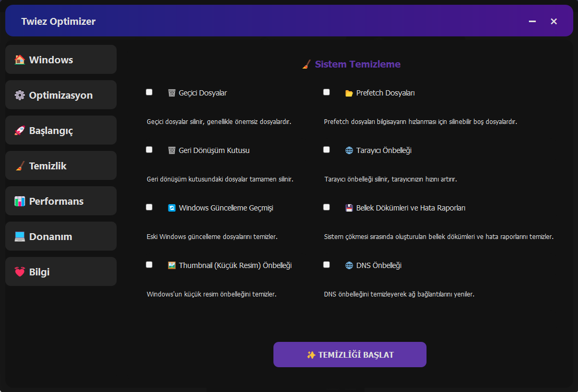The image size is (578, 392).
Task: Click description 'DNS önbelleğini temizleyerek ağ bağlantılarını yeniler.'
Action: pyautogui.click(x=399, y=294)
